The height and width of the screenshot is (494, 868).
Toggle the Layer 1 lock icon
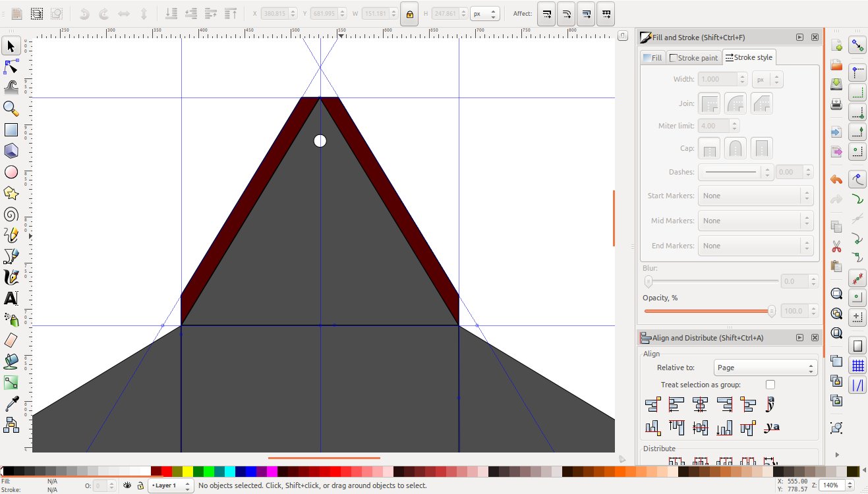tap(140, 485)
